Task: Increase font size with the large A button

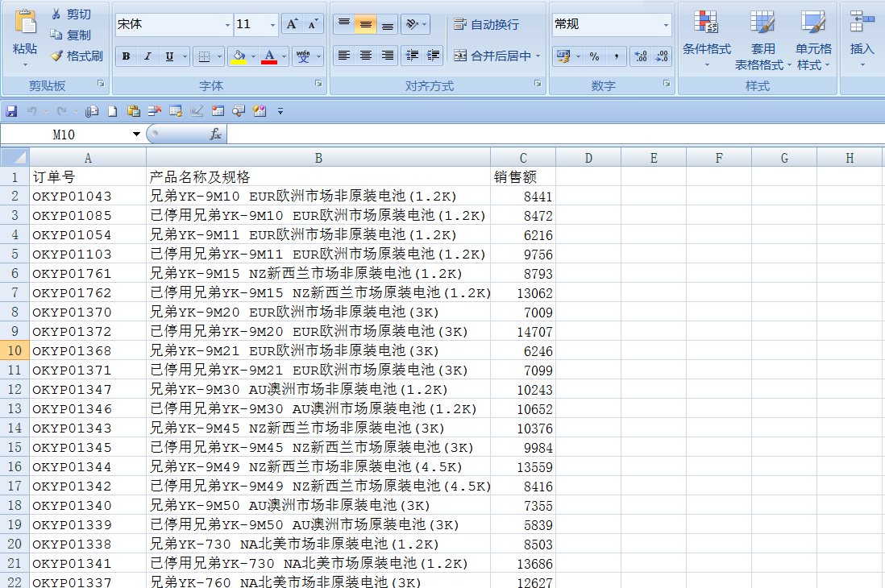Action: 292,24
